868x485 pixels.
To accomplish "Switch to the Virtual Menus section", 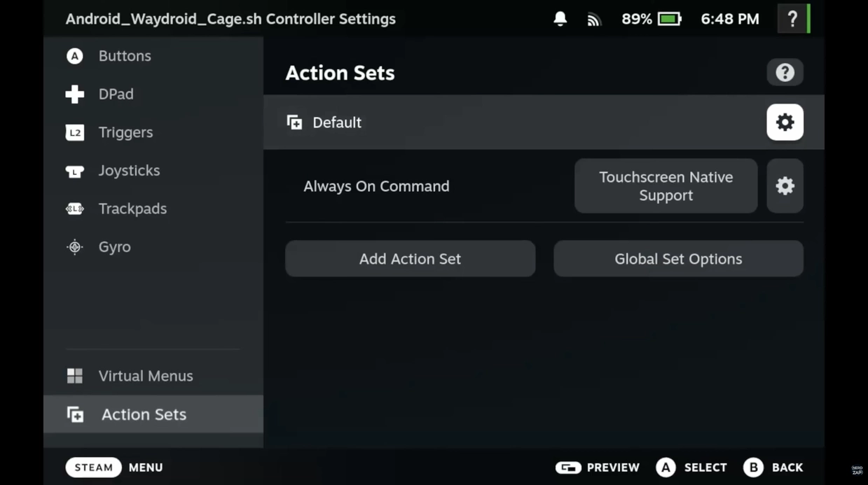I will pos(145,376).
